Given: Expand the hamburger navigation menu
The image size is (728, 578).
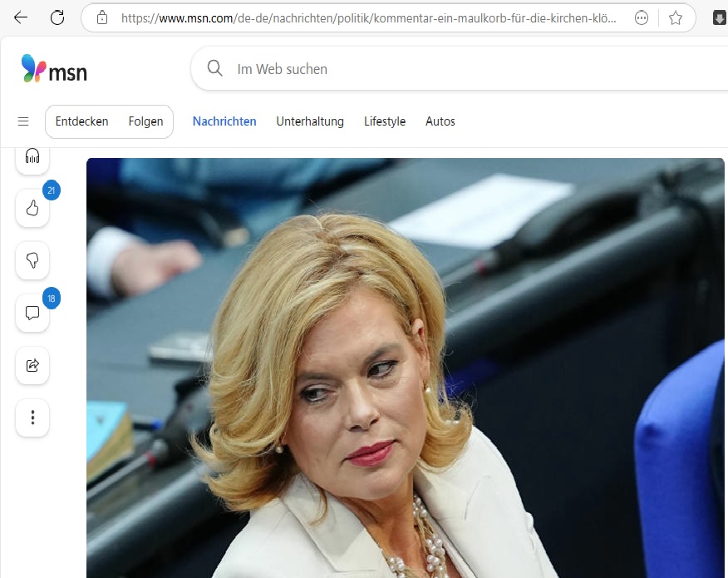Looking at the screenshot, I should [23, 121].
